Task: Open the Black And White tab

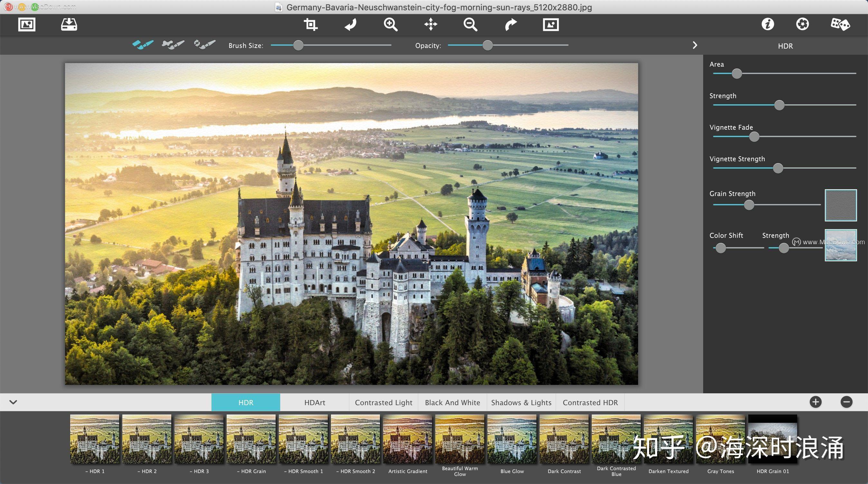Action: click(452, 403)
